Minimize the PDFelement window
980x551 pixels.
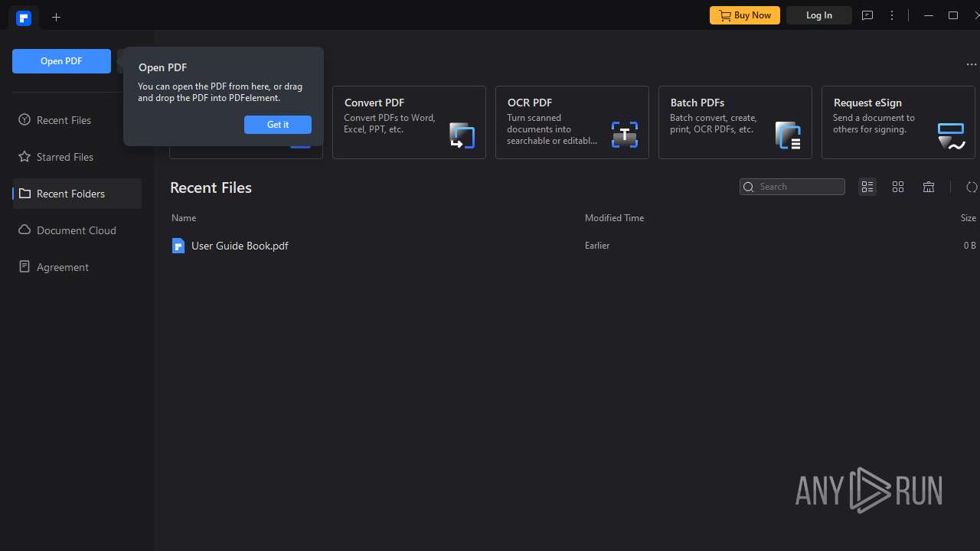pyautogui.click(x=929, y=15)
